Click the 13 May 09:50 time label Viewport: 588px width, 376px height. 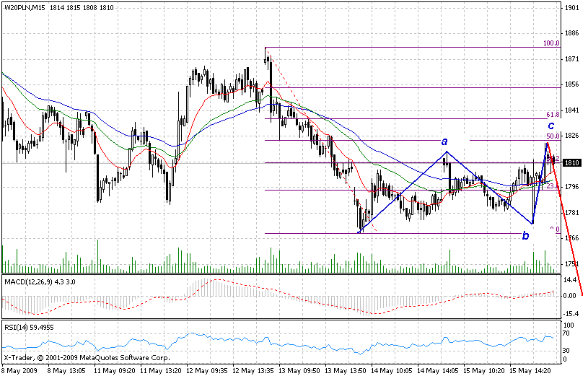(x=300, y=371)
